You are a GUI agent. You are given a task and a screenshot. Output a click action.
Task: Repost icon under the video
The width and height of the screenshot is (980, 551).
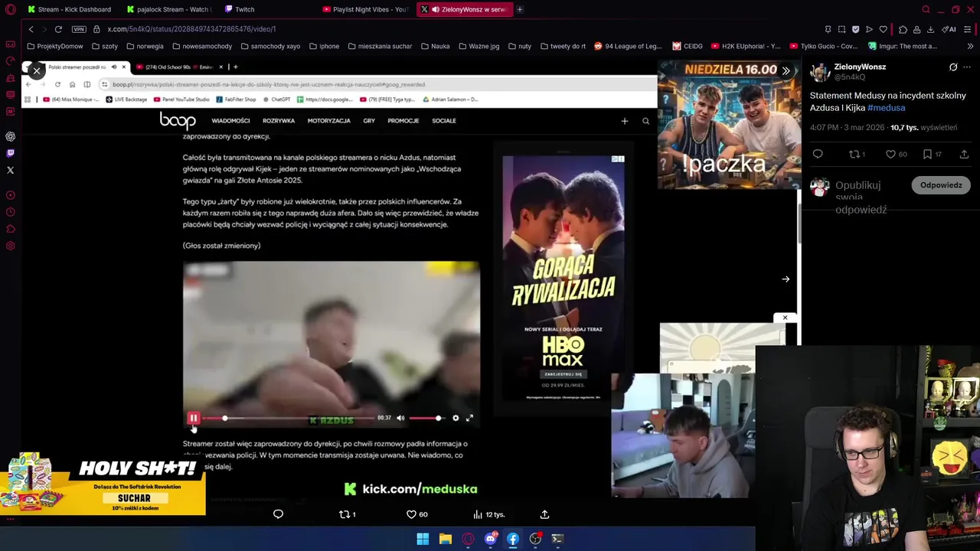click(345, 514)
